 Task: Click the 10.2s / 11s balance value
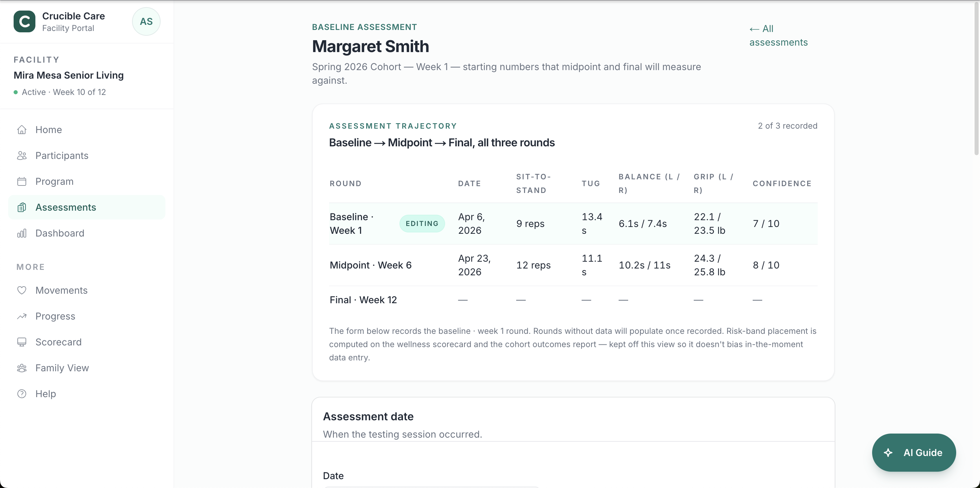pyautogui.click(x=644, y=265)
